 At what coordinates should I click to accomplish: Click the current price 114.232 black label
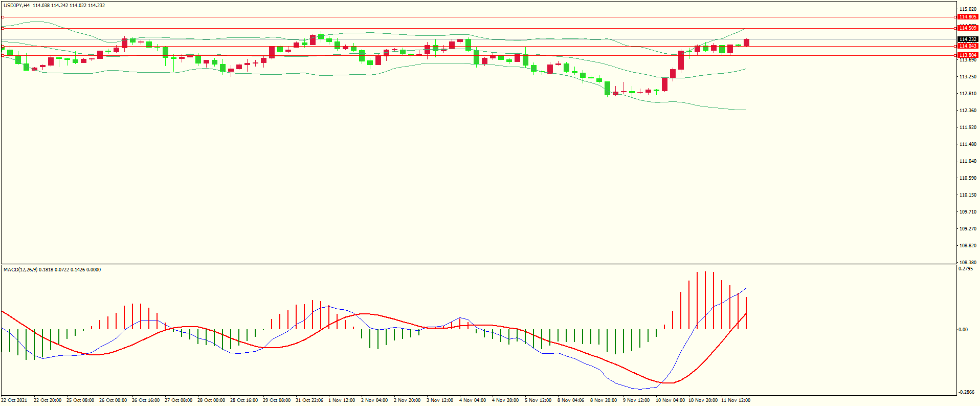pyautogui.click(x=967, y=39)
